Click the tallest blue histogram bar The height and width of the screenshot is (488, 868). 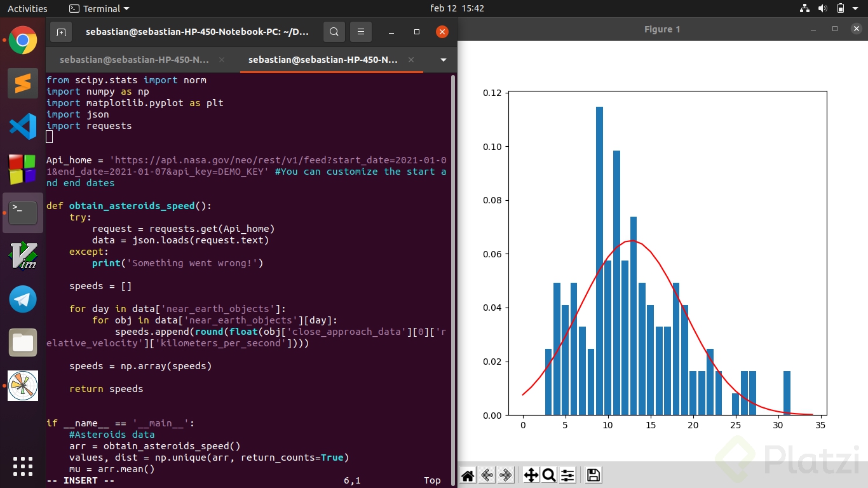click(x=599, y=261)
